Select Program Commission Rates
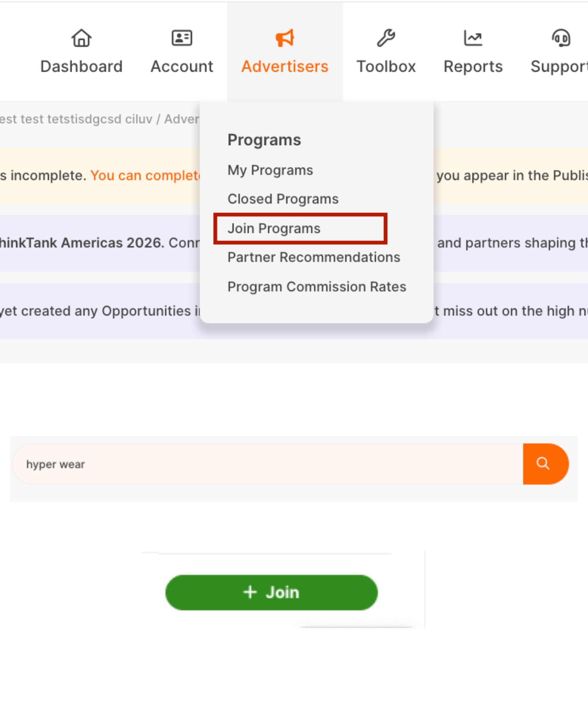The height and width of the screenshot is (706, 588). [x=317, y=287]
